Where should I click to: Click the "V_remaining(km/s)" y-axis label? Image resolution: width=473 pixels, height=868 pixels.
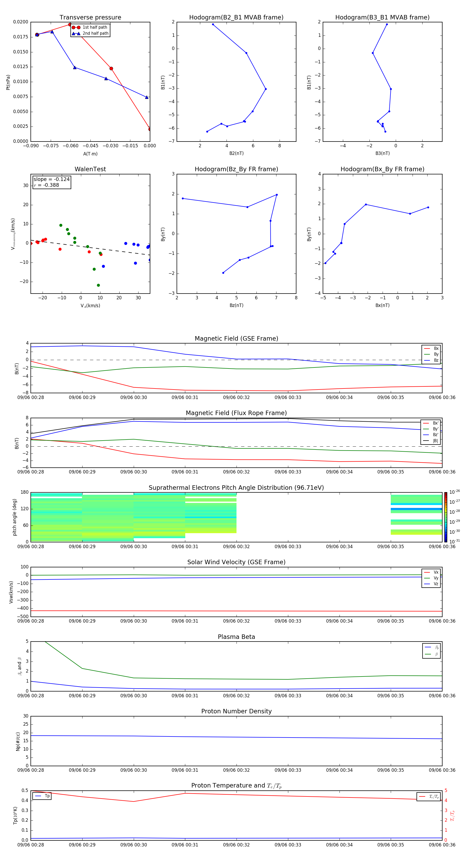(13, 234)
